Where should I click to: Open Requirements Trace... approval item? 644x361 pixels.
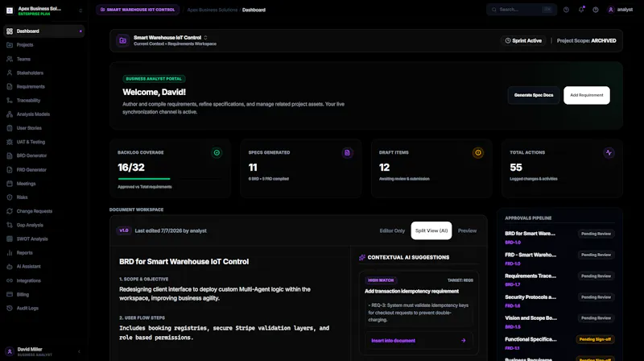point(559,280)
